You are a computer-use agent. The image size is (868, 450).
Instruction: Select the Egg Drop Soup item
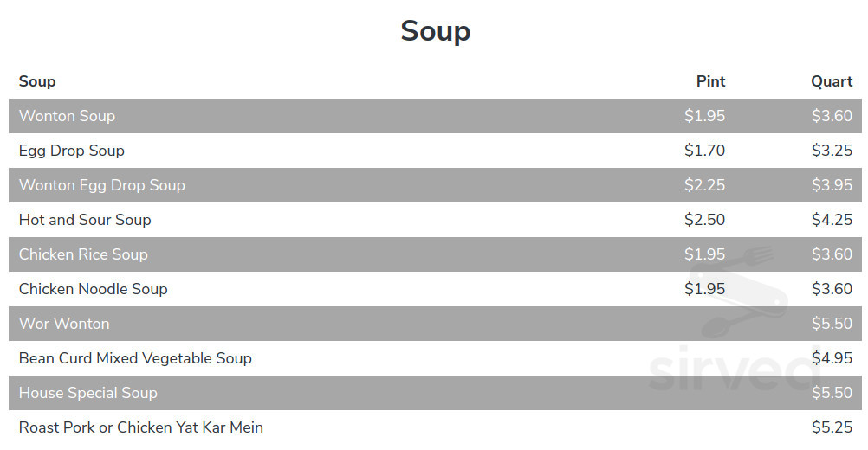[72, 151]
